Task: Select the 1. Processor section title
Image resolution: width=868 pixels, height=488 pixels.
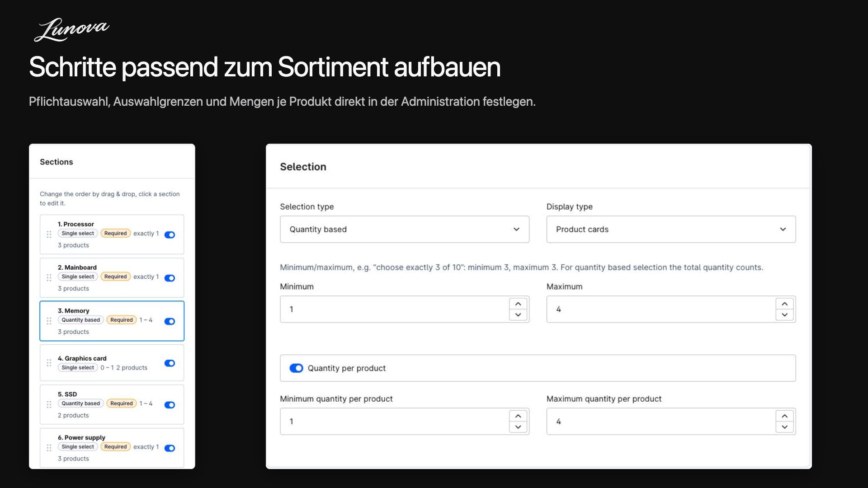Action: coord(75,224)
